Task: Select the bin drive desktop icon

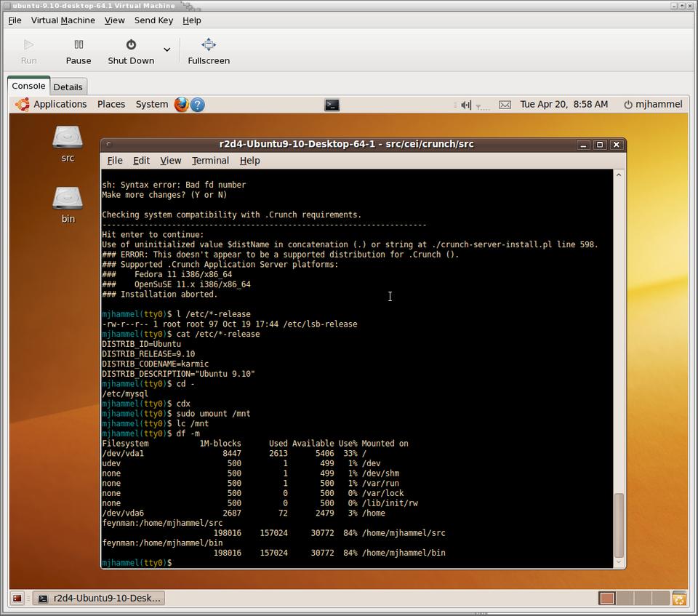Action: click(x=68, y=199)
